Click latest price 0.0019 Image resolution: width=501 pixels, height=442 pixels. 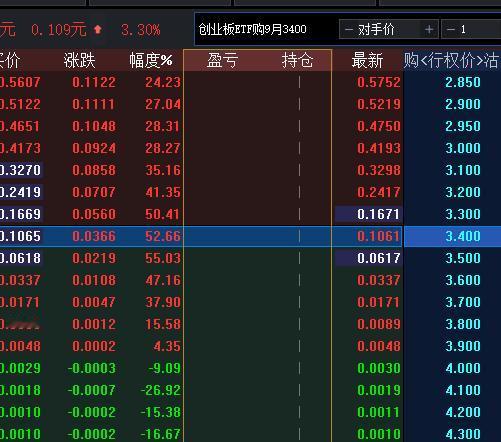click(379, 390)
